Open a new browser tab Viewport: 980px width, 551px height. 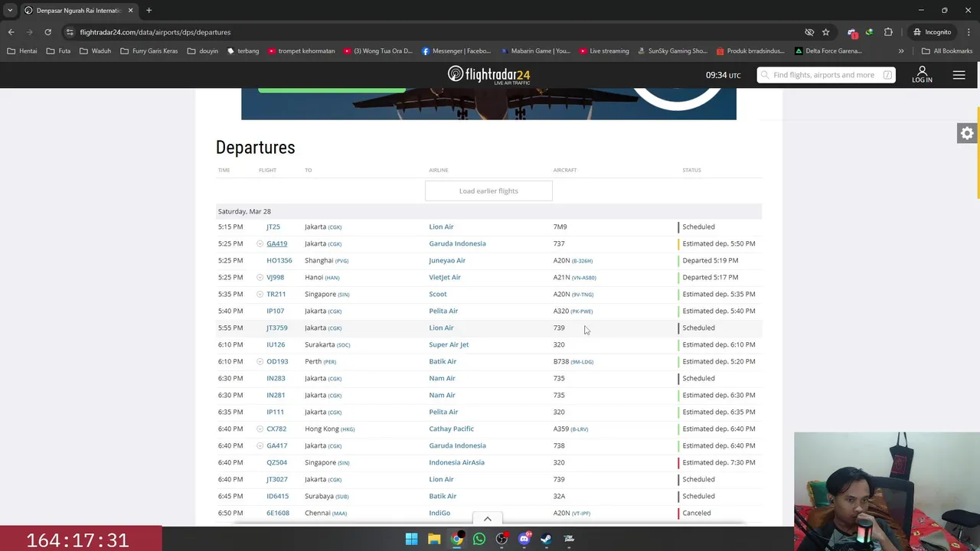tap(149, 11)
